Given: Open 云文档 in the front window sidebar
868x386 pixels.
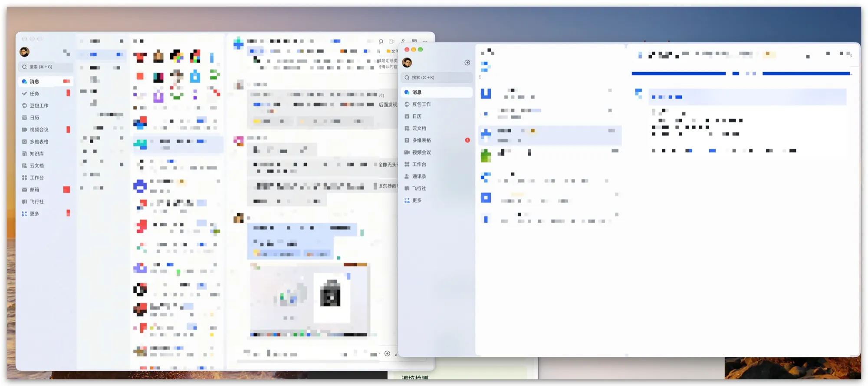Looking at the screenshot, I should (437, 129).
